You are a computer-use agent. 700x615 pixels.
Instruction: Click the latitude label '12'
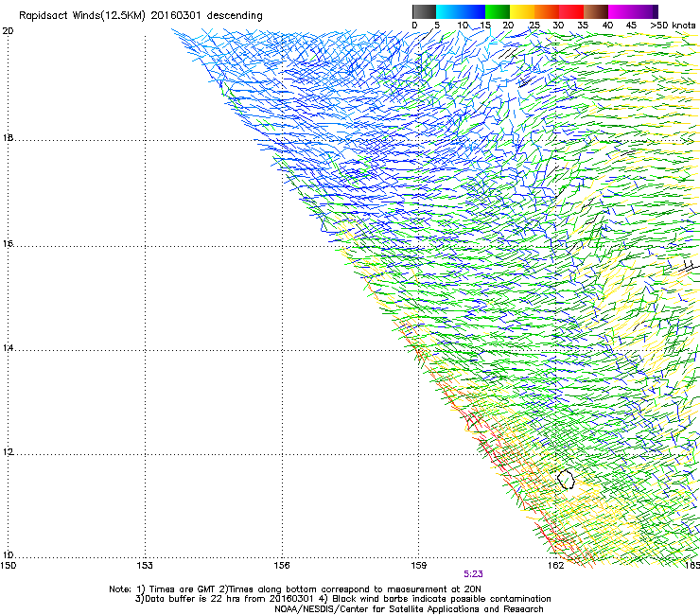(8, 452)
